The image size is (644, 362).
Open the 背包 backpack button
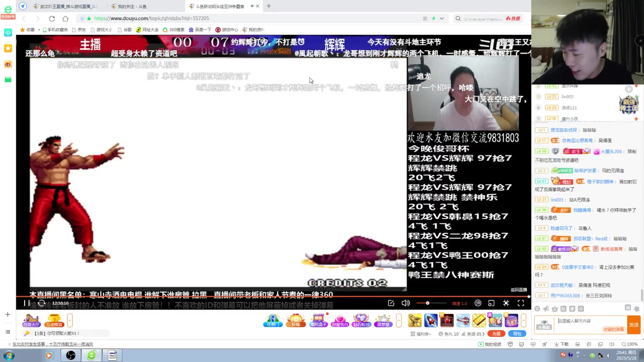517,334
